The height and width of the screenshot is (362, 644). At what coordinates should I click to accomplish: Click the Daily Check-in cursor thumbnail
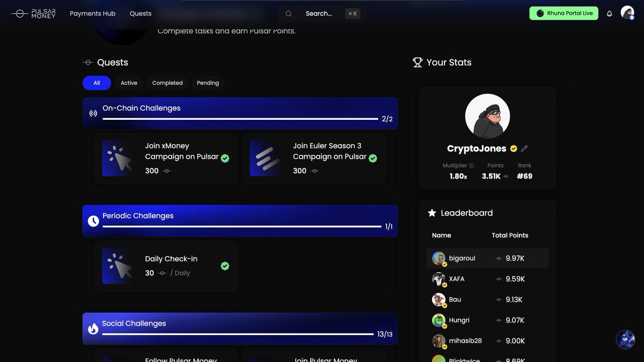click(117, 266)
